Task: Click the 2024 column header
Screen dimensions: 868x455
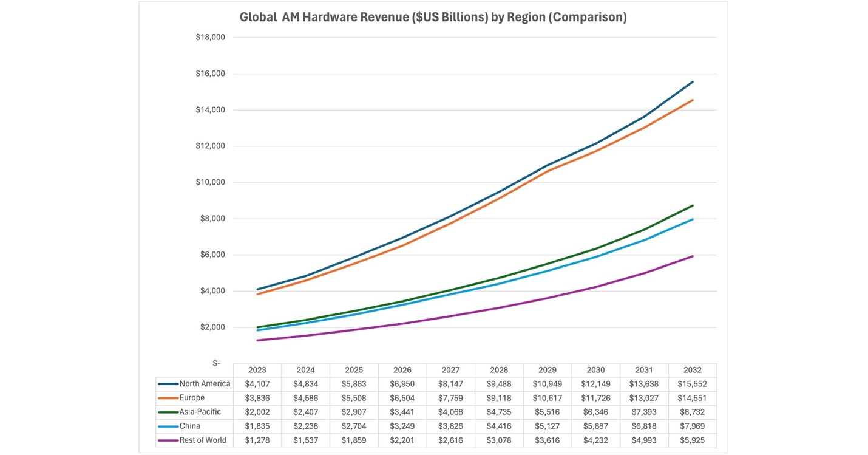Action: click(x=305, y=370)
